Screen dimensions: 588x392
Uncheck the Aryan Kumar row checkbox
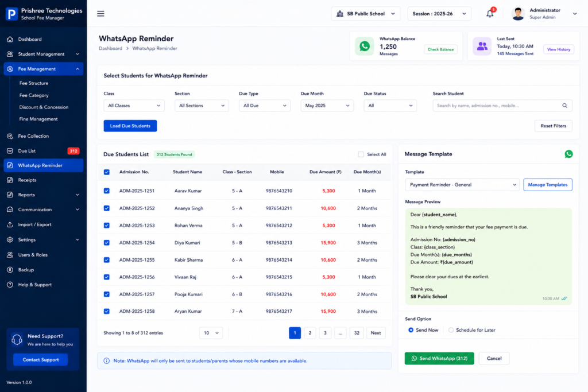click(107, 311)
